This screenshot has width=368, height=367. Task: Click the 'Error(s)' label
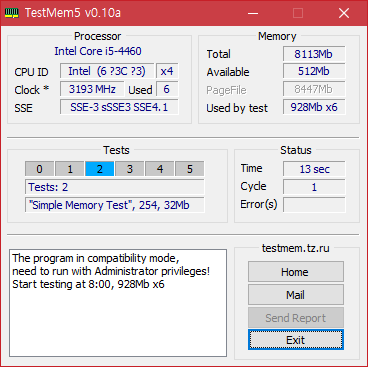(259, 204)
